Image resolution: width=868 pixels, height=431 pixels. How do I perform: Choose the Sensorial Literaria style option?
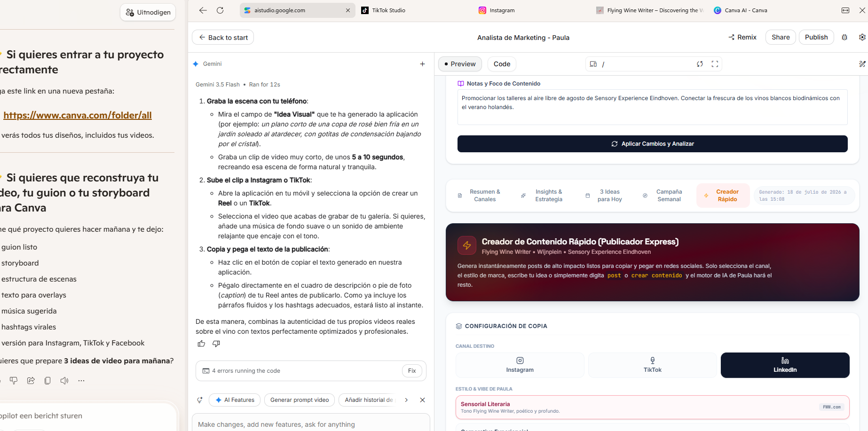652,407
